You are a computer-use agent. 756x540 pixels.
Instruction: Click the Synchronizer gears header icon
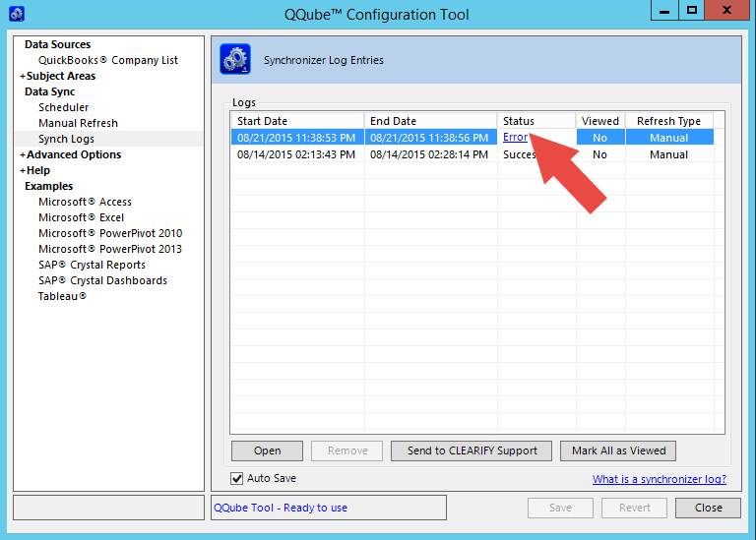coord(235,59)
